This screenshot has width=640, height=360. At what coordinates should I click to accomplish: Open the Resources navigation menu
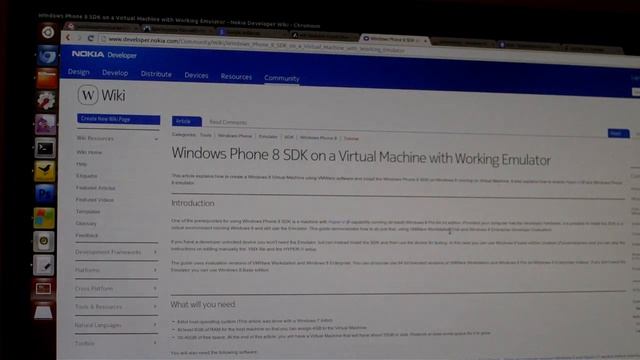pos(236,77)
